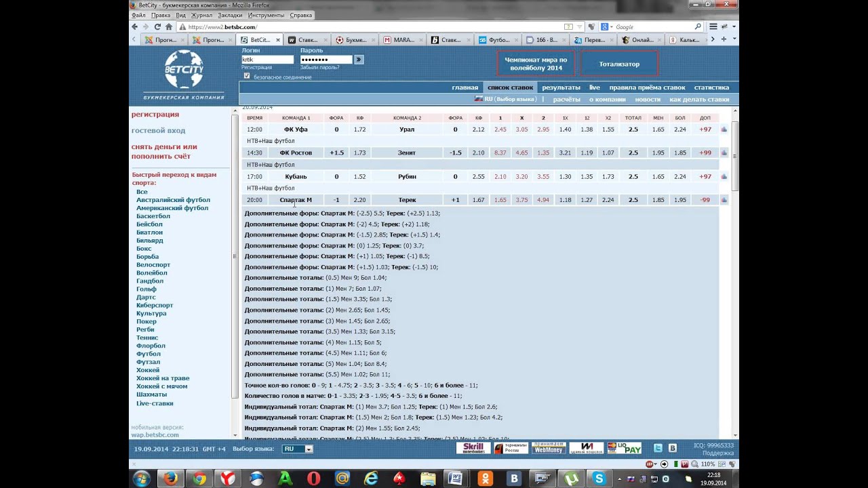Open the Twitter icon in the footer

(658, 448)
